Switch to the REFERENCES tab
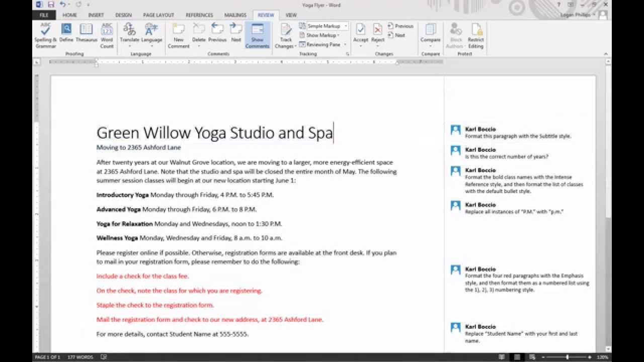The height and width of the screenshot is (362, 644). tap(199, 15)
